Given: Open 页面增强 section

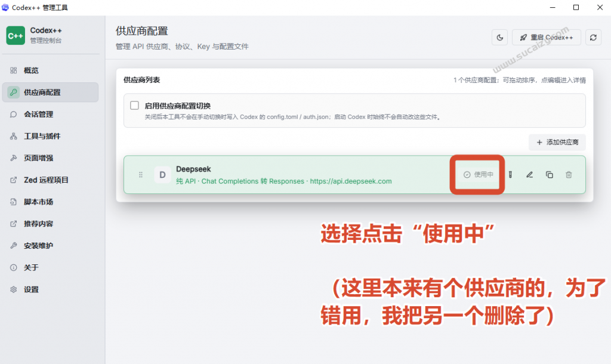Looking at the screenshot, I should coord(50,158).
